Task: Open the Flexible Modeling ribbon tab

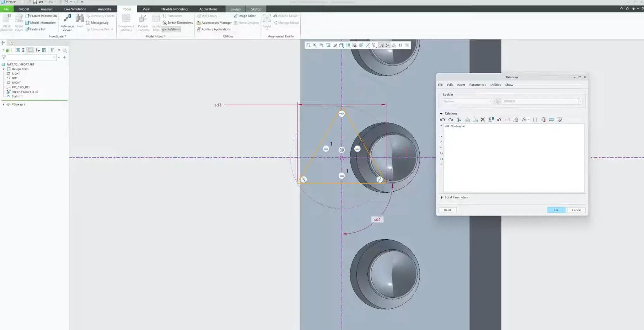Action: 174,9
